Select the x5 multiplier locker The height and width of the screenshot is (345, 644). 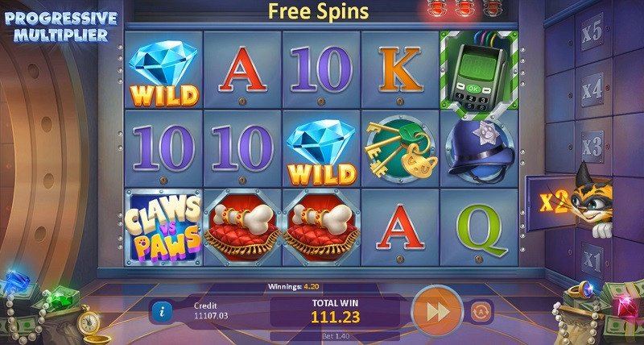(592, 34)
